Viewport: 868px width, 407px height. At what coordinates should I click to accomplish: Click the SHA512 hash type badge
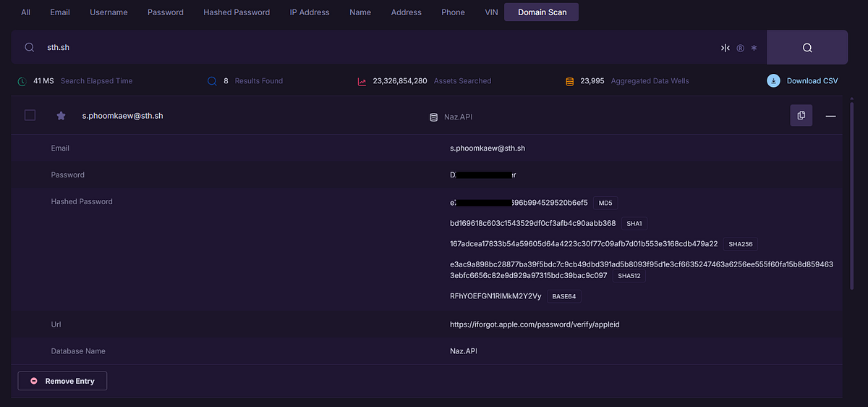tap(629, 276)
